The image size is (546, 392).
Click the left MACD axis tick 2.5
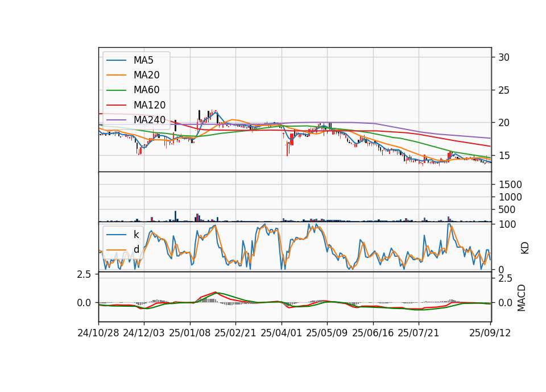[84, 274]
